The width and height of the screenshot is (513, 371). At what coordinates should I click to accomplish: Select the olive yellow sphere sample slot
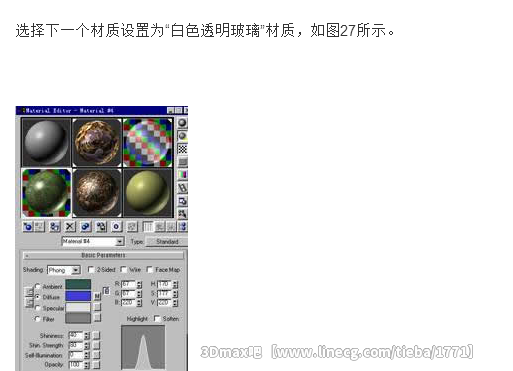(148, 193)
